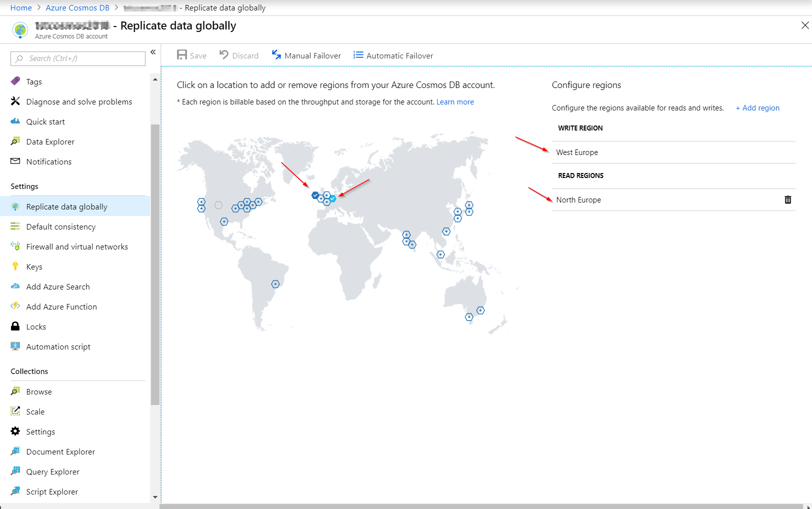Click the Automation script icon
Screen dimensions: 812x509
[x=15, y=346]
